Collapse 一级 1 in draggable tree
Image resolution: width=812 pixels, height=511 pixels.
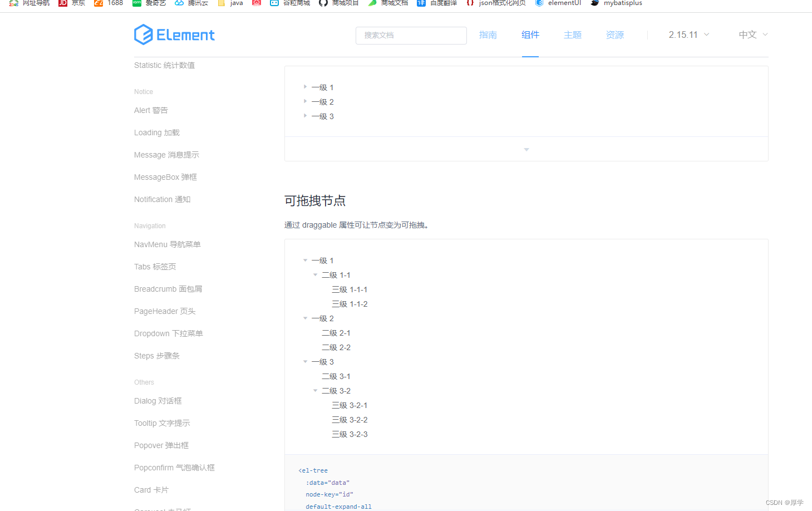pyautogui.click(x=305, y=260)
